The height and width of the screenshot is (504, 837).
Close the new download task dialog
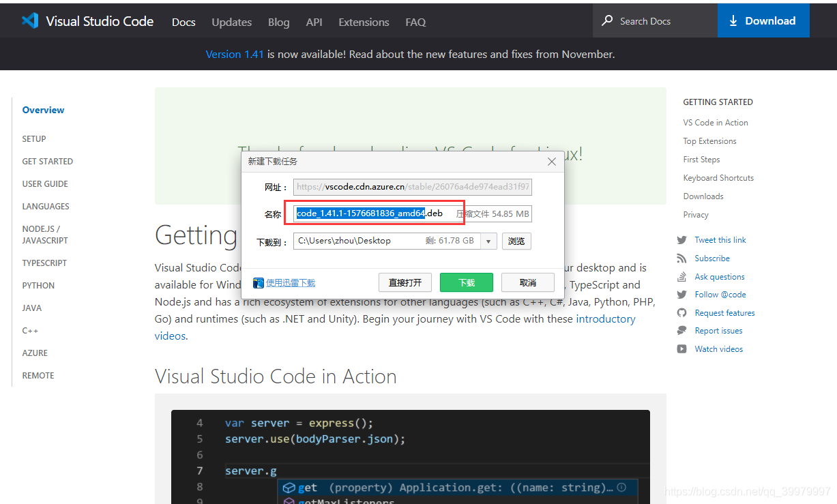pos(552,162)
